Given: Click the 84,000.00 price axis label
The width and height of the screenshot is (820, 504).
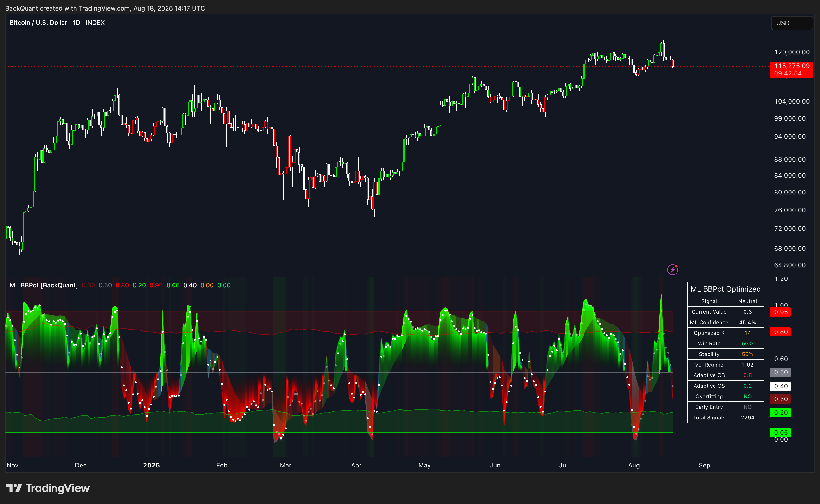Looking at the screenshot, I should (790, 175).
